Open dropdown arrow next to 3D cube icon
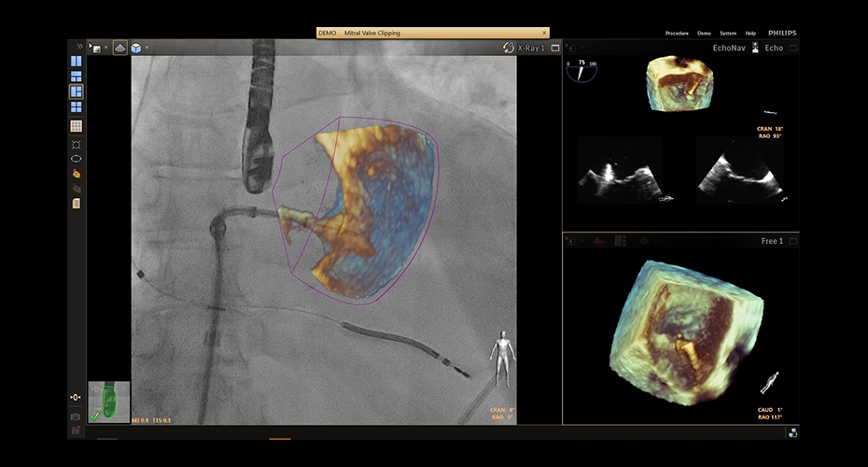 (147, 48)
